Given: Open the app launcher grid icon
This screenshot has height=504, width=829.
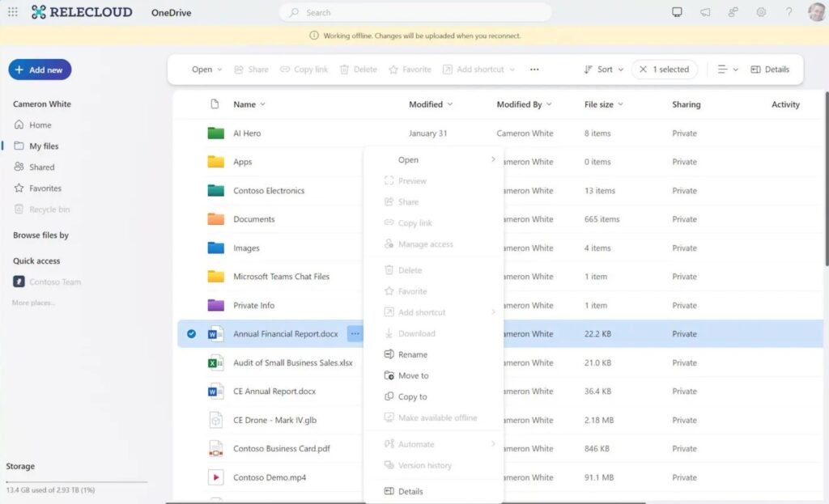Looking at the screenshot, I should click(13, 11).
